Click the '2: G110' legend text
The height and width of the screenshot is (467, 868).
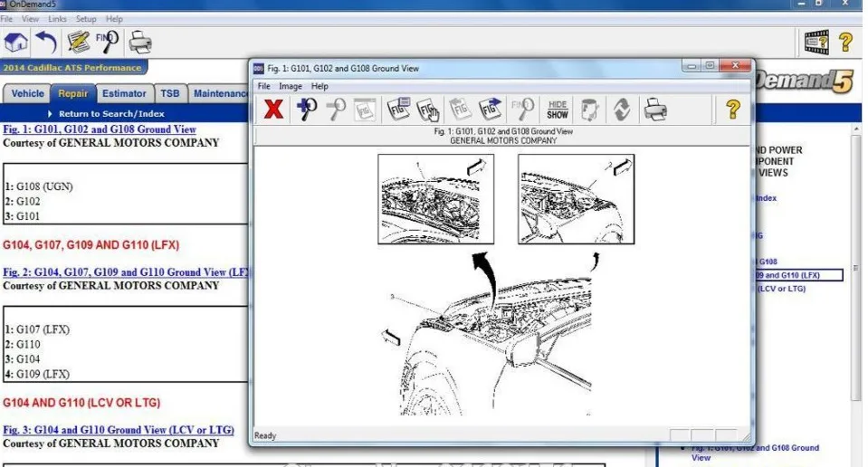(x=23, y=345)
